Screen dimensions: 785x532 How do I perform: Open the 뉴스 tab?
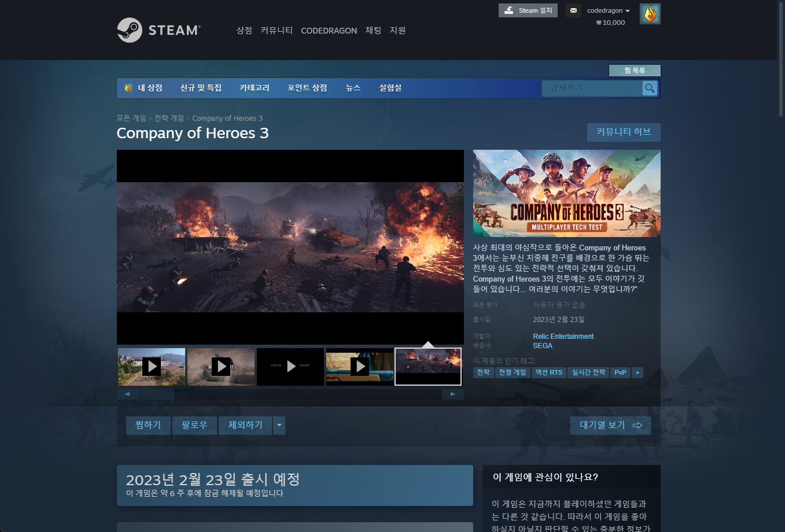point(353,88)
